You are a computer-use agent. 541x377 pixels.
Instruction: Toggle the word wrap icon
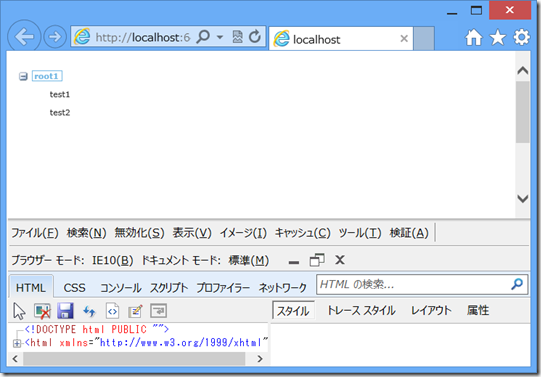(x=159, y=311)
